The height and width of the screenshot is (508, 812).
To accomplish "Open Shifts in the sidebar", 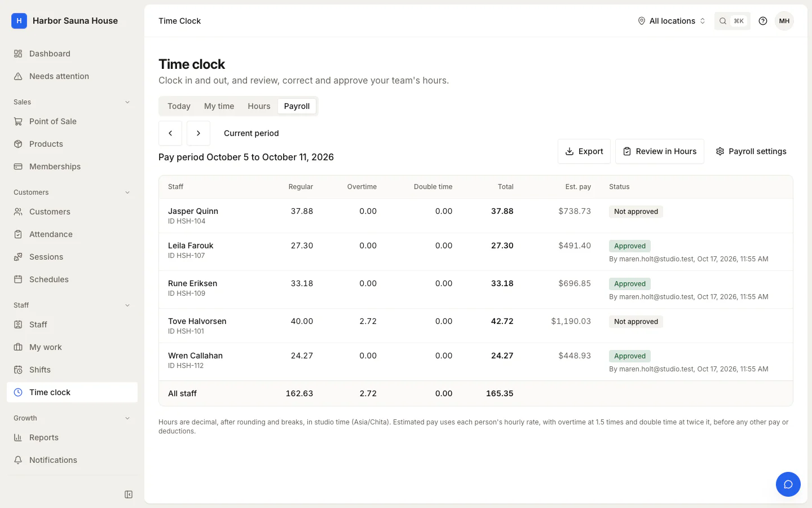I will tap(72, 370).
